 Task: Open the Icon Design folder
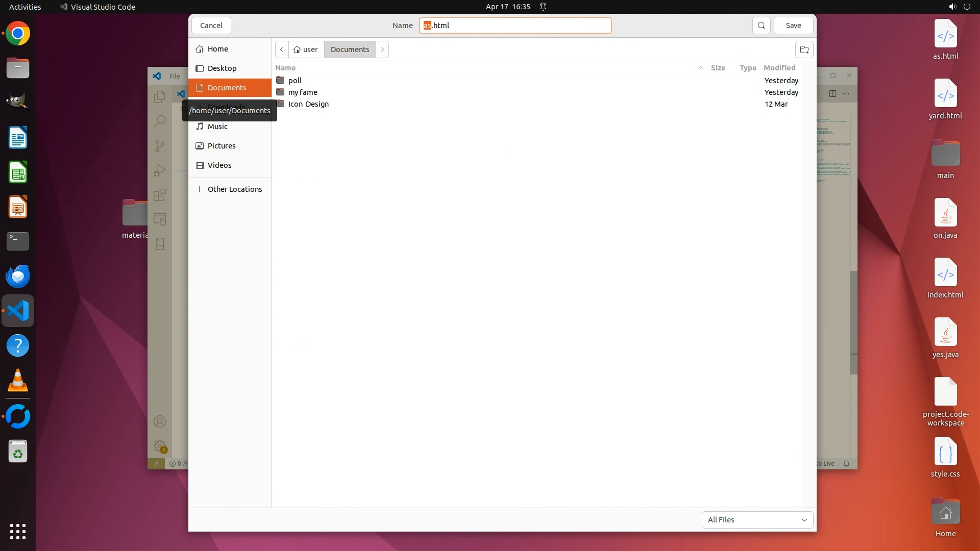[308, 104]
